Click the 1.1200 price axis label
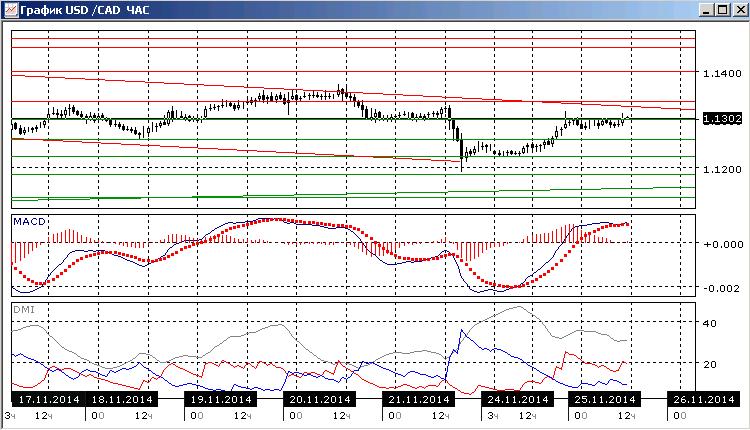Image resolution: width=750 pixels, height=430 pixels. click(x=722, y=169)
